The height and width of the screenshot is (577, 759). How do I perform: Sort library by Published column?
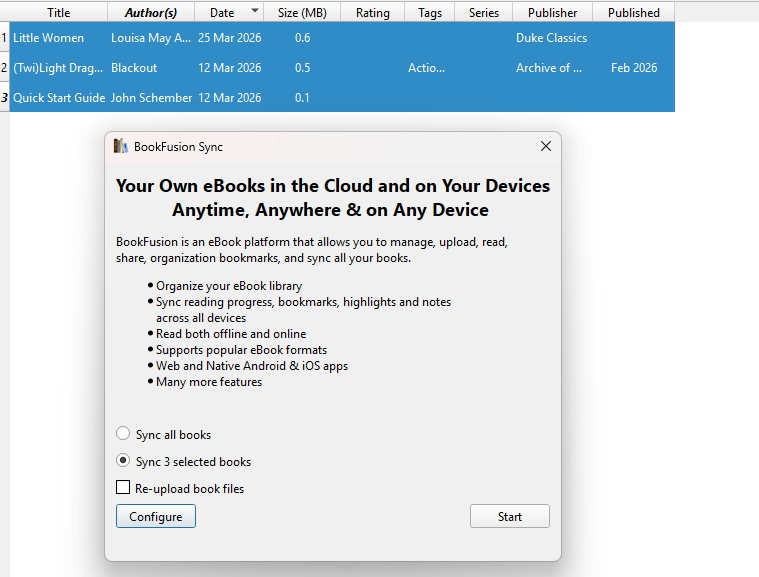(x=634, y=13)
